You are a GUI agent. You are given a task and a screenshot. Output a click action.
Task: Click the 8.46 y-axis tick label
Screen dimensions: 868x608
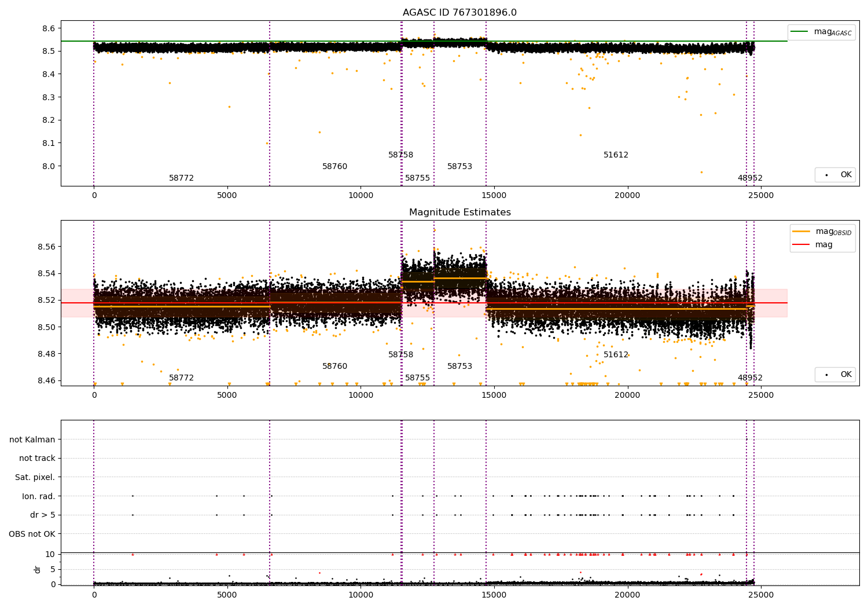[47, 380]
